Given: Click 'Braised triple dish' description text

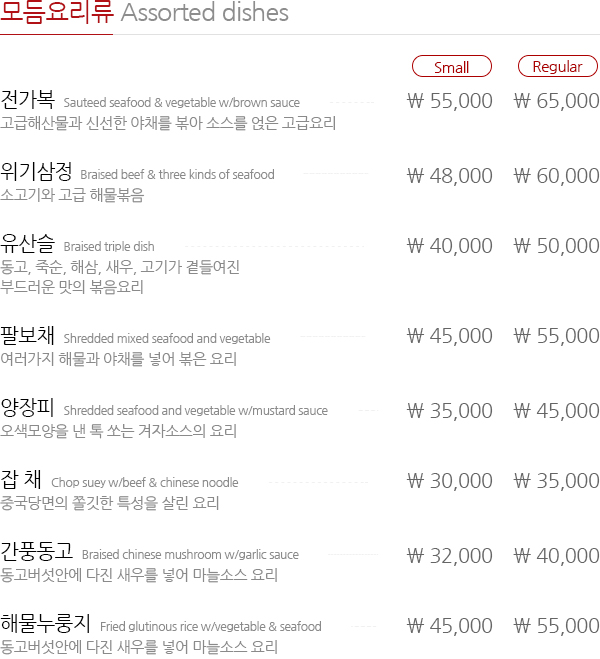Looking at the screenshot, I should (109, 247).
